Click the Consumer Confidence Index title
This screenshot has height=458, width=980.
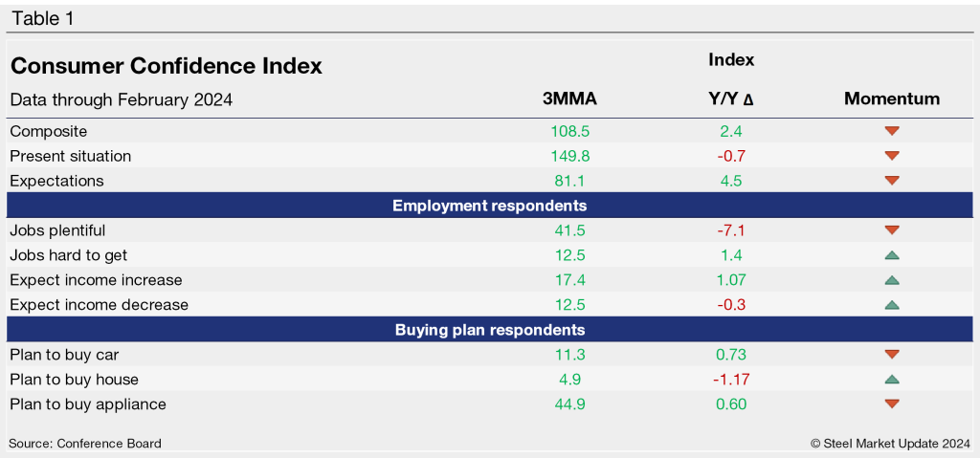coord(166,66)
